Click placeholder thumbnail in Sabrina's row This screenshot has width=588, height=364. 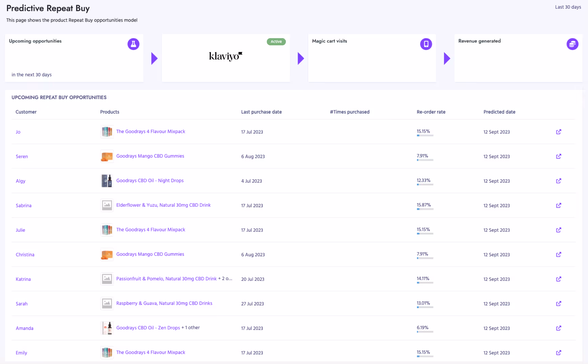tap(107, 205)
